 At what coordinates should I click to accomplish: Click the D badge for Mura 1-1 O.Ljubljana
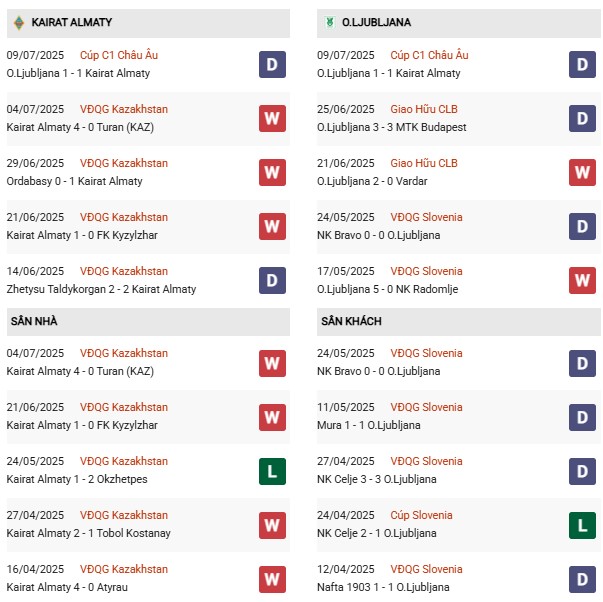click(x=583, y=416)
